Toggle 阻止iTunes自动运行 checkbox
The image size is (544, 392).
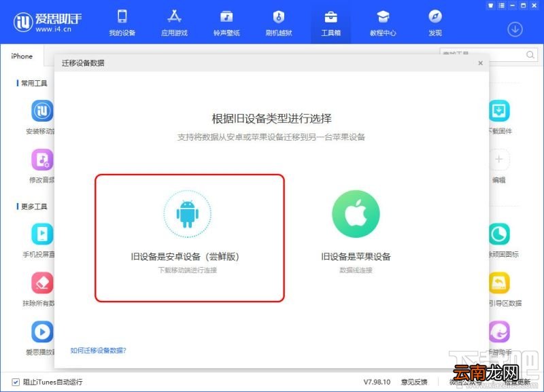tap(16, 382)
